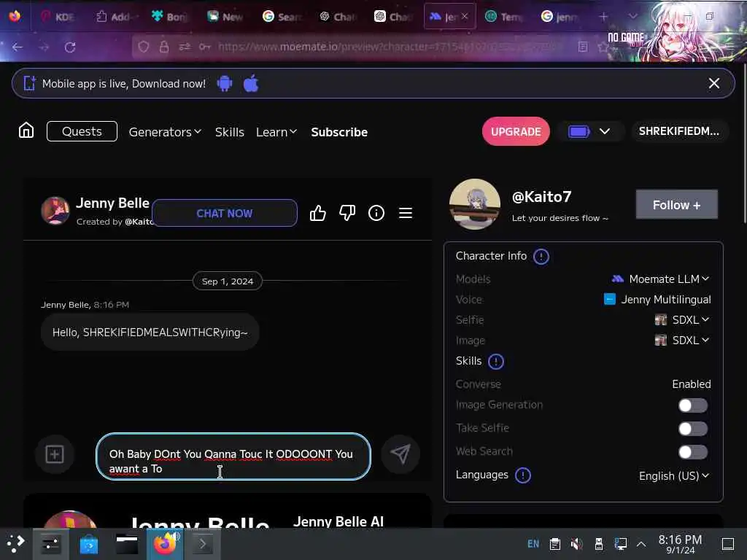This screenshot has height=560, width=747.
Task: Open the KDE application launcher
Action: pos(16,544)
